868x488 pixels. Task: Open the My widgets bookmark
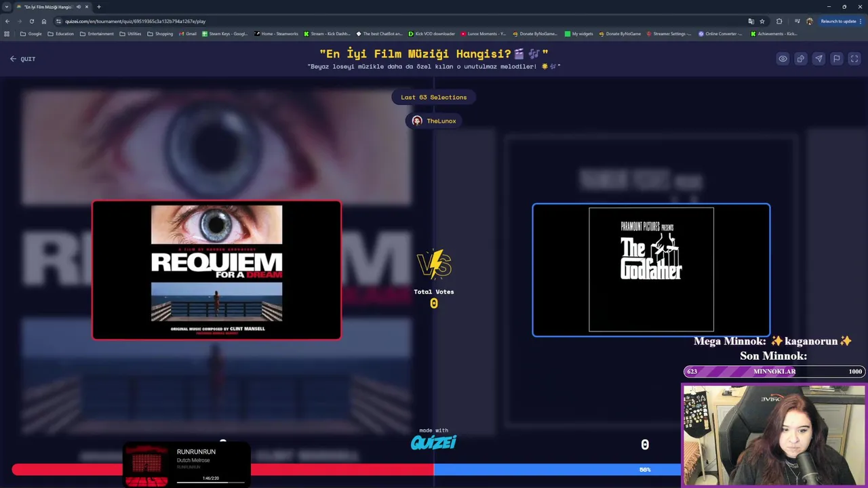point(578,34)
